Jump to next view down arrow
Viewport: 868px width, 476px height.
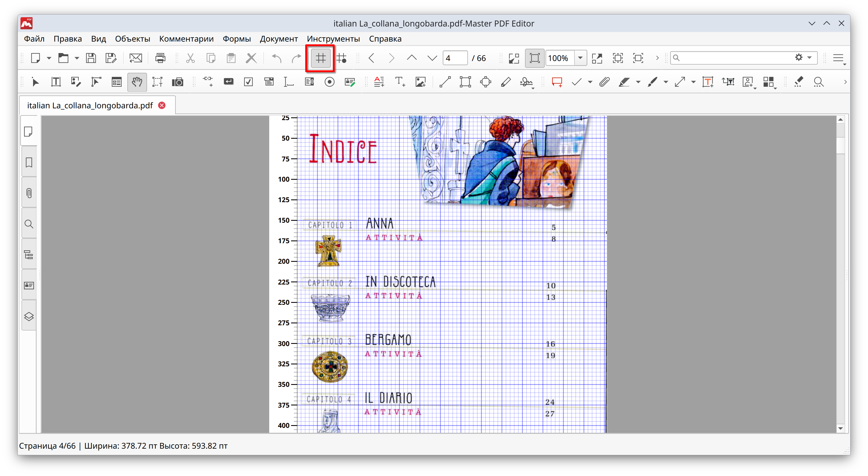(432, 58)
